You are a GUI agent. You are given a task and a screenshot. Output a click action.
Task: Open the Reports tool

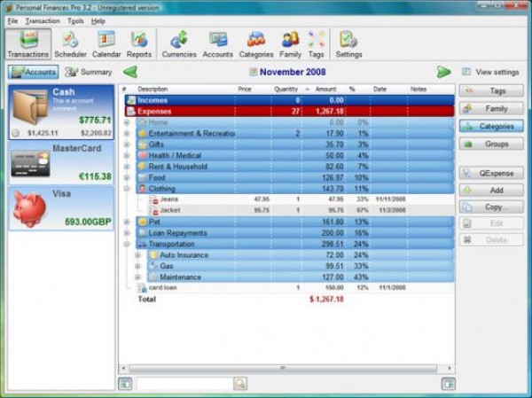[x=139, y=44]
